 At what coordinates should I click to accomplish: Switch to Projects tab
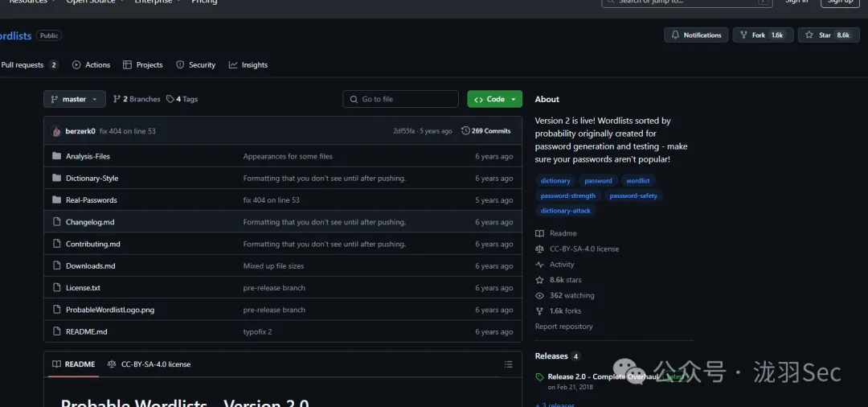pos(143,65)
